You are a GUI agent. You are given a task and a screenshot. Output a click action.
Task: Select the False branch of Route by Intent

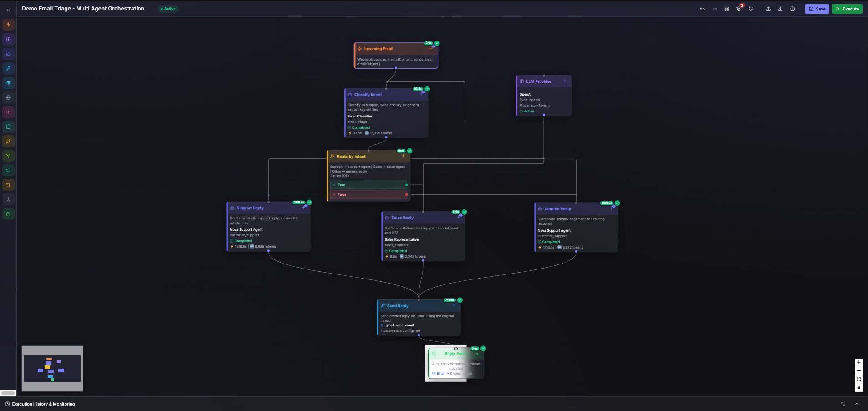368,194
